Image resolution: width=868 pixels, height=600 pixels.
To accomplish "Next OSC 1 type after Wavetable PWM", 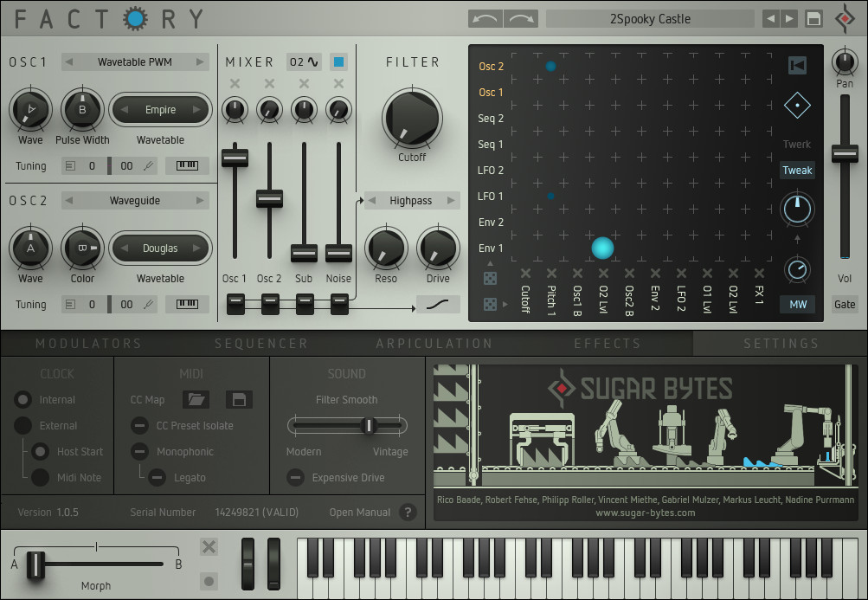I will (x=200, y=62).
